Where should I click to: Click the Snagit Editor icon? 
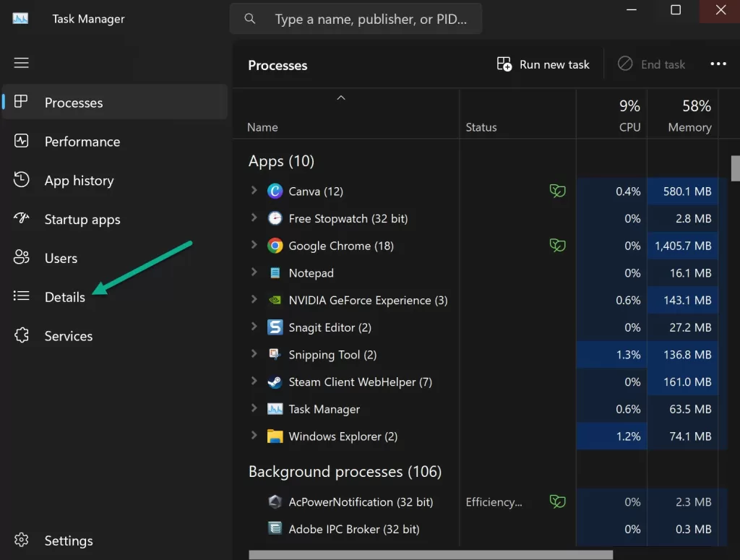pos(275,327)
